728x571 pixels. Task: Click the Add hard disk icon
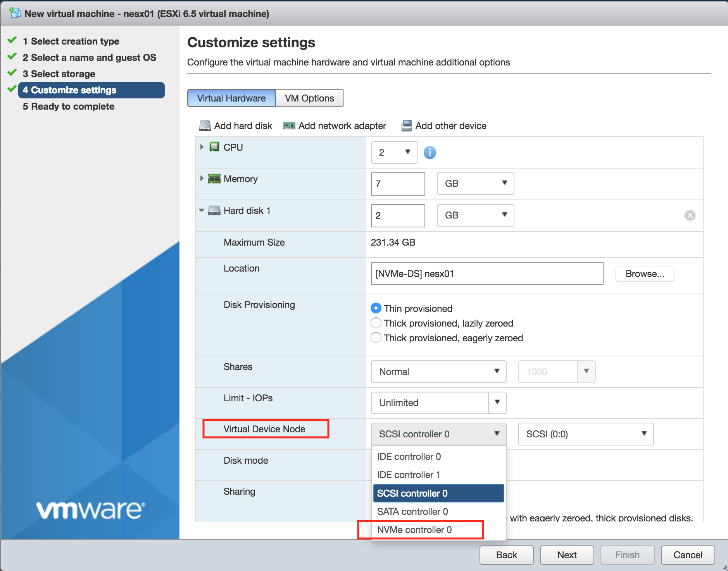coord(205,126)
